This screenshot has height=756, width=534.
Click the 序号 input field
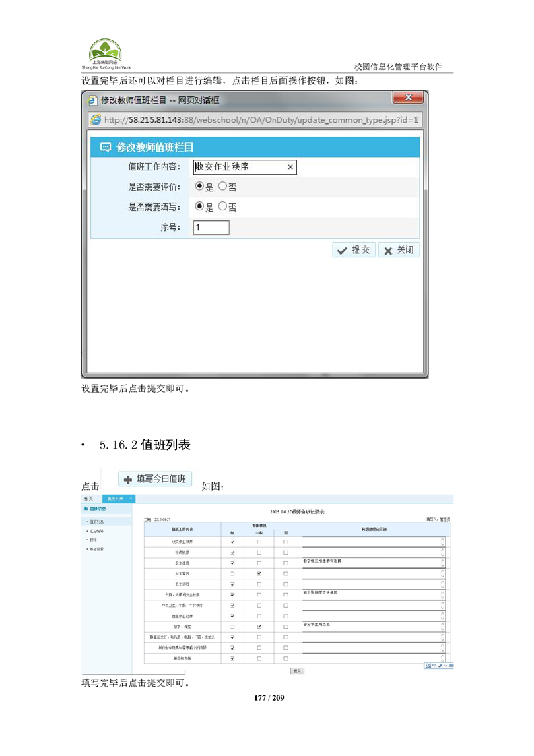211,228
